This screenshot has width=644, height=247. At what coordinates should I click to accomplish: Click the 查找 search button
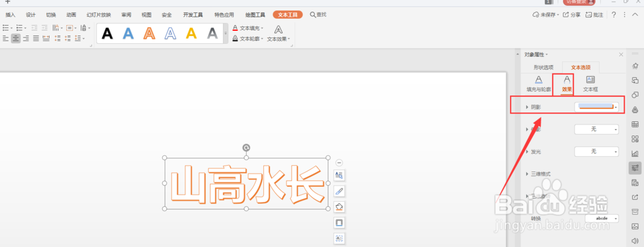click(318, 15)
